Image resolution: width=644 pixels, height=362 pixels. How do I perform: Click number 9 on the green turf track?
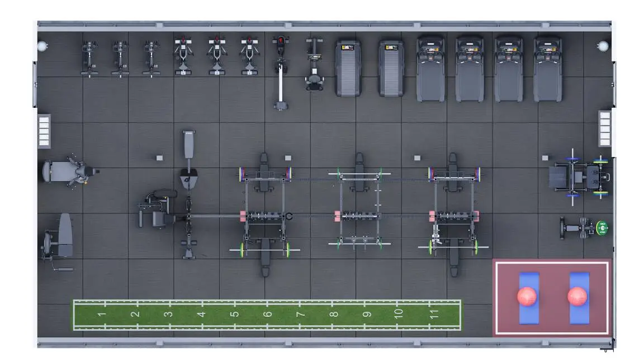367,315
